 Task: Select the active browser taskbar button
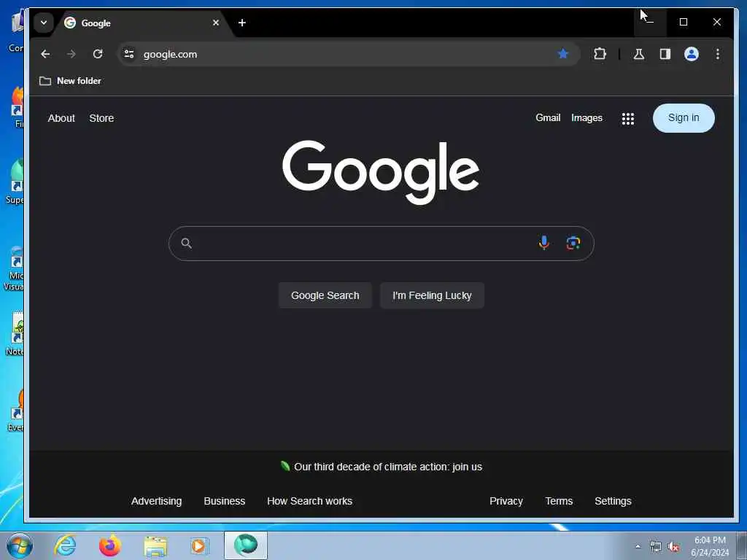click(246, 545)
